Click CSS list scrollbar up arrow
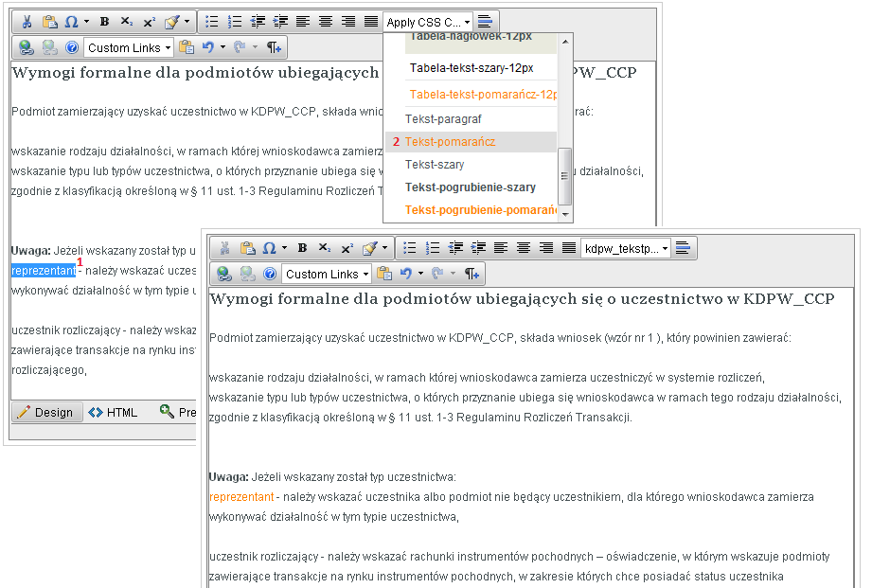872x588 pixels. point(565,41)
